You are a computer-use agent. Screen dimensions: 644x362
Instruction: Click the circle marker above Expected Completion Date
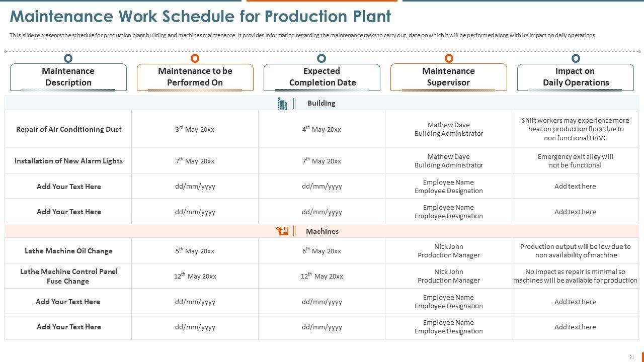click(321, 58)
